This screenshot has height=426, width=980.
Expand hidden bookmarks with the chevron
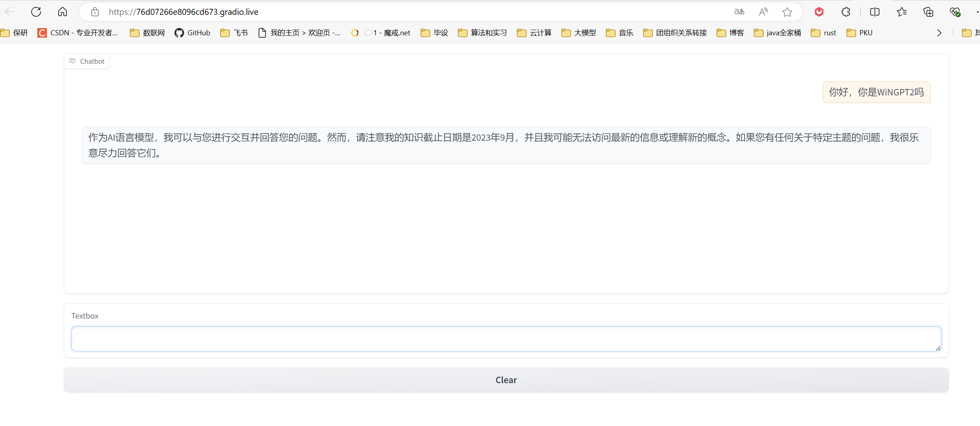point(939,33)
